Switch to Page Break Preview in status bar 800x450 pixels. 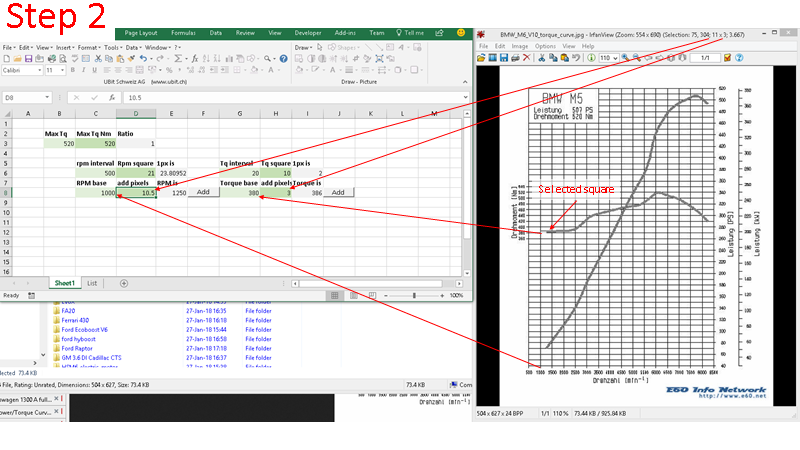(372, 295)
